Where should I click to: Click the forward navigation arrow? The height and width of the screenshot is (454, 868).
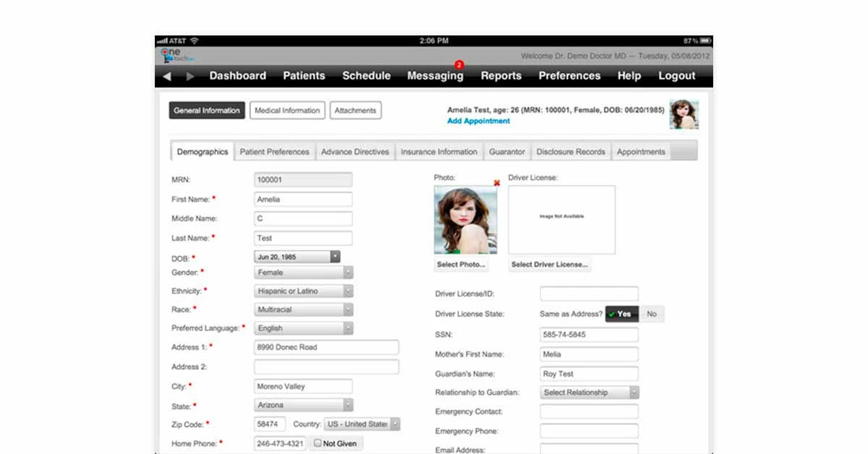[x=189, y=75]
